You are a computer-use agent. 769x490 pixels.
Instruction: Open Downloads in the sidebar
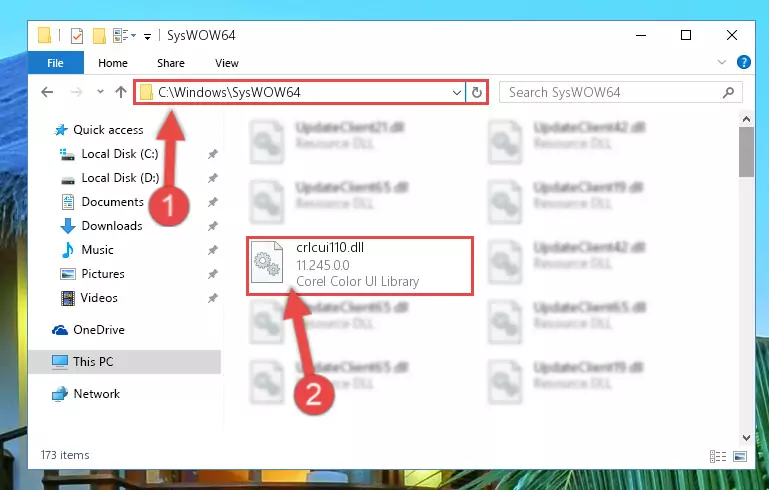[112, 226]
